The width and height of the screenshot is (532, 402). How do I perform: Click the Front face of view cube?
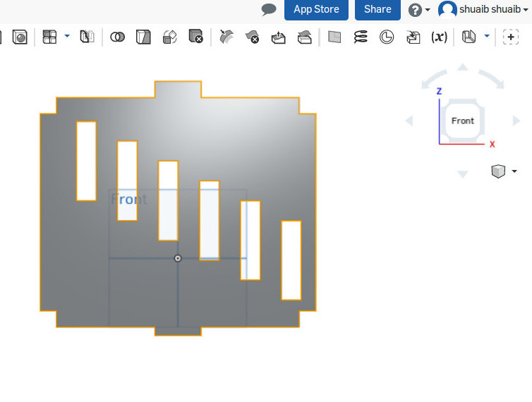(x=463, y=121)
